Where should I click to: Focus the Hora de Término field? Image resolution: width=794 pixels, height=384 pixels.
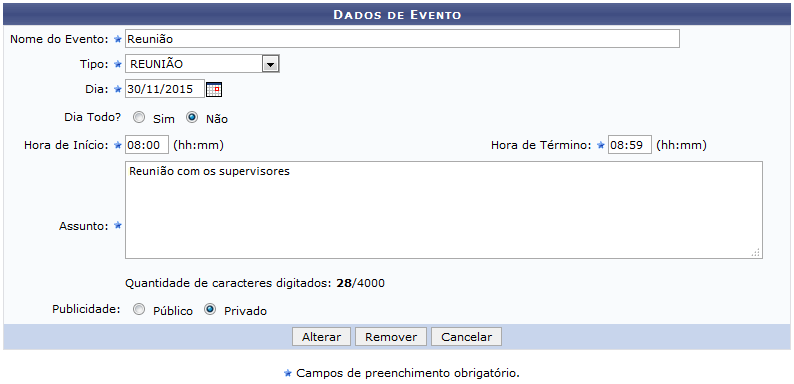[x=629, y=145]
